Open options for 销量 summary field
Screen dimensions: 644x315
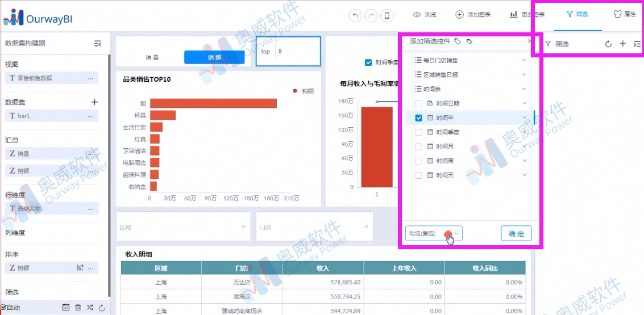tap(90, 154)
